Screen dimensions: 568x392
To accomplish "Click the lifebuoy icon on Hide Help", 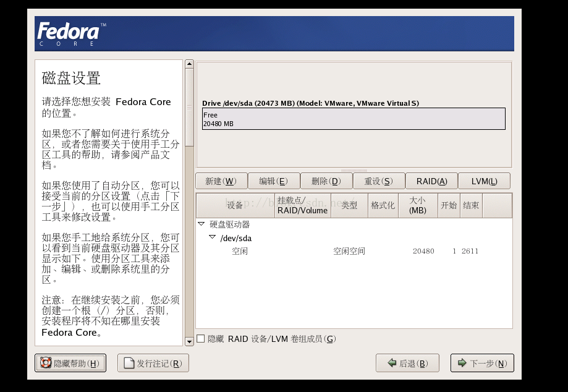I will point(46,363).
